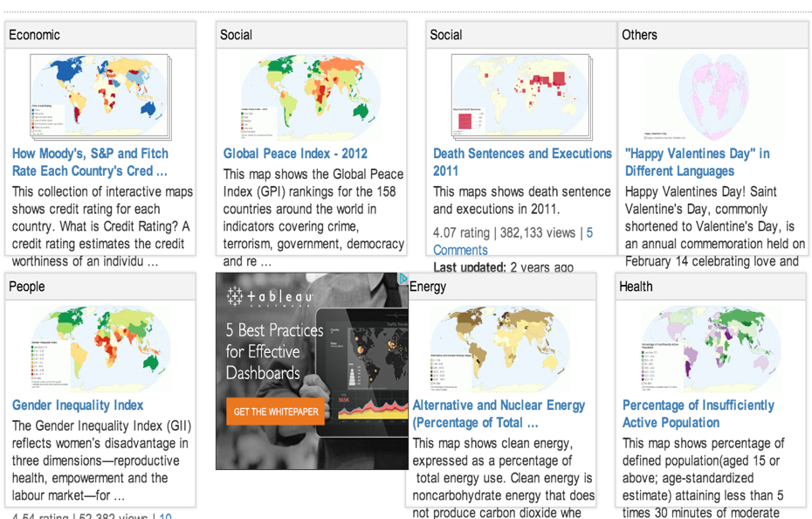Image resolution: width=812 pixels, height=519 pixels.
Task: Click the AdChoices icon on the Tableau ad
Action: pyautogui.click(x=403, y=279)
